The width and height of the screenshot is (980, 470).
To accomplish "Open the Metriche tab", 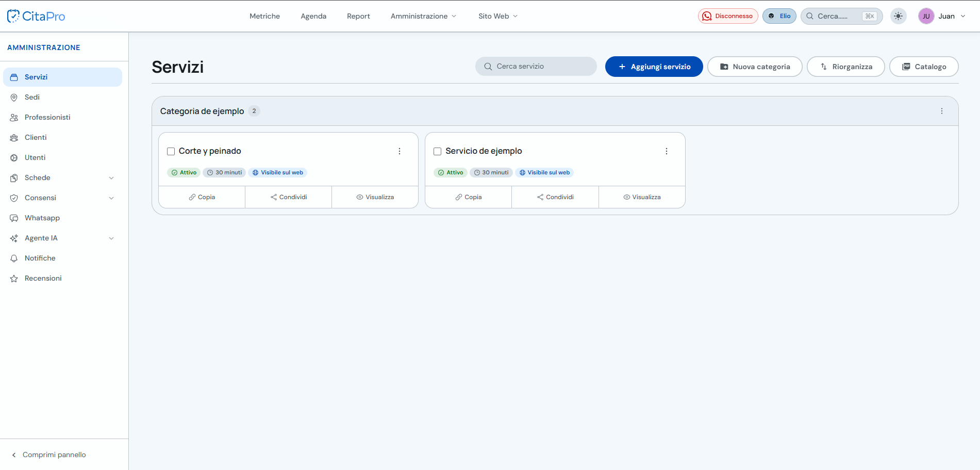I will (x=264, y=16).
